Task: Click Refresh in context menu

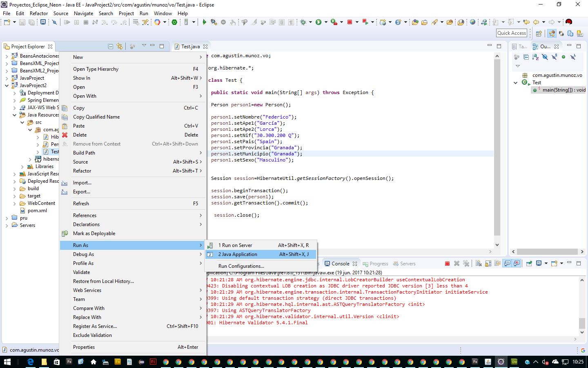Action: click(133, 204)
